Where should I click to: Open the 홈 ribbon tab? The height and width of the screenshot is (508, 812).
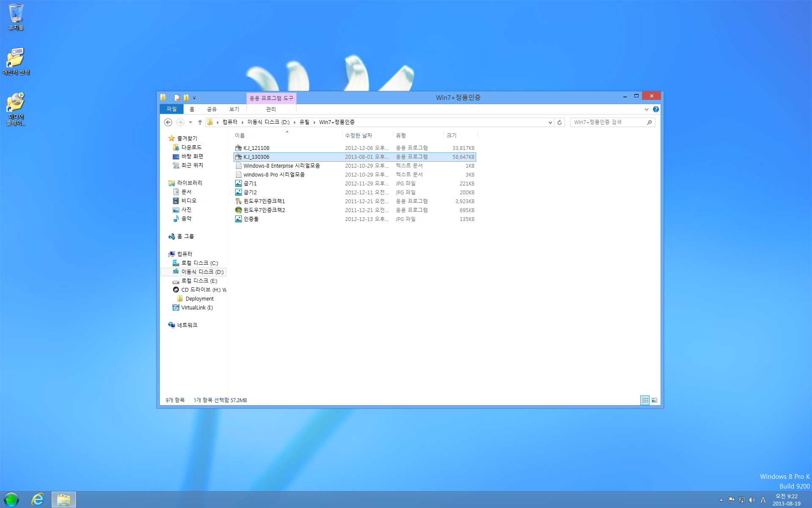[192, 109]
